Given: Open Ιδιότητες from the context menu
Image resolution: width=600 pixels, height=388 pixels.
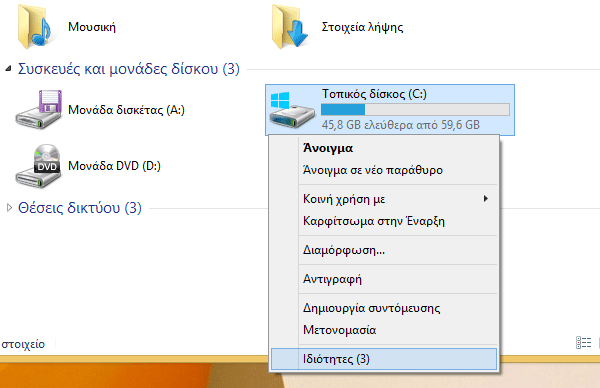Looking at the screenshot, I should (384, 359).
